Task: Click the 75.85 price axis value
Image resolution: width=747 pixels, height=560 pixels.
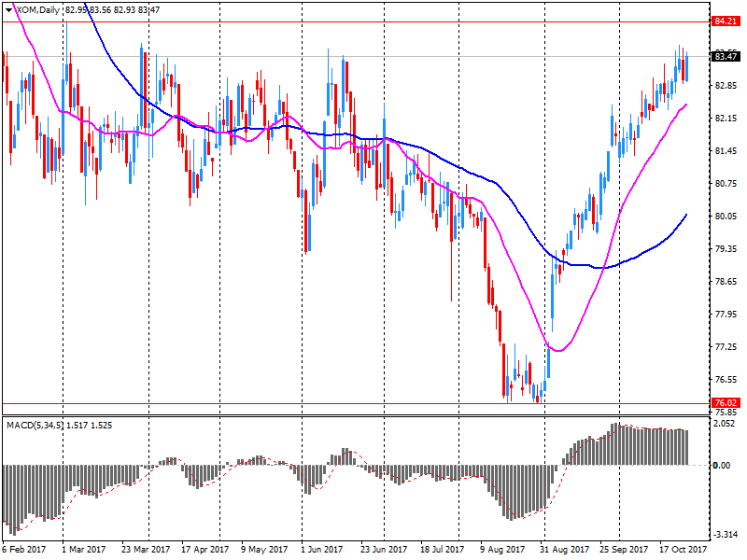Action: click(x=726, y=413)
